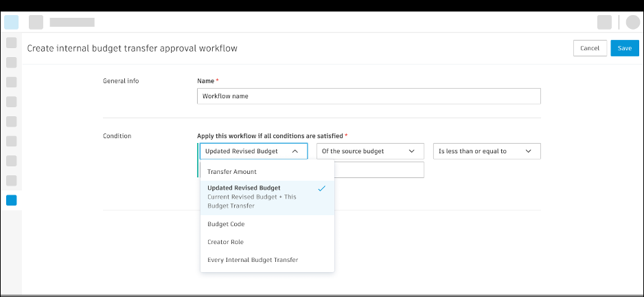Click the gray placeholder title bar in the header
Viewport: 644px width, 297px height.
tap(72, 22)
